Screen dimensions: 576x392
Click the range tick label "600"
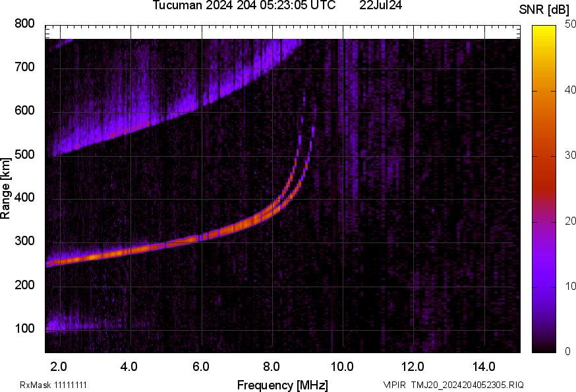point(24,110)
